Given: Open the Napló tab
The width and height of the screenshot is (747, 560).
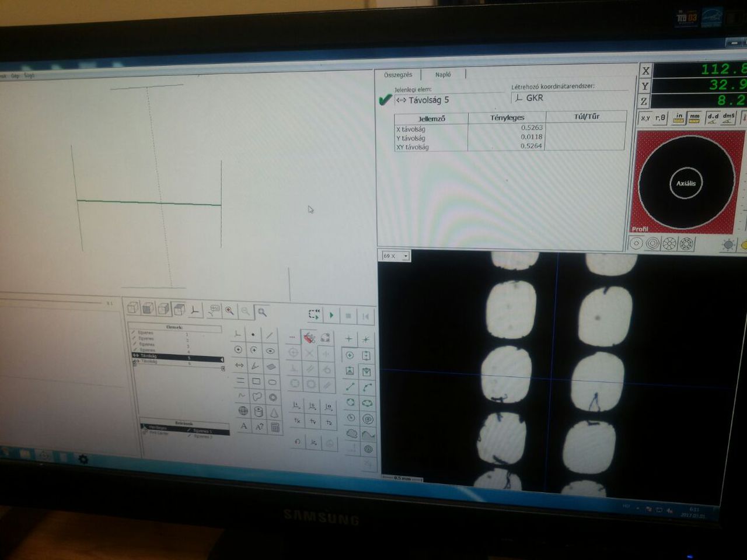Looking at the screenshot, I should point(443,74).
